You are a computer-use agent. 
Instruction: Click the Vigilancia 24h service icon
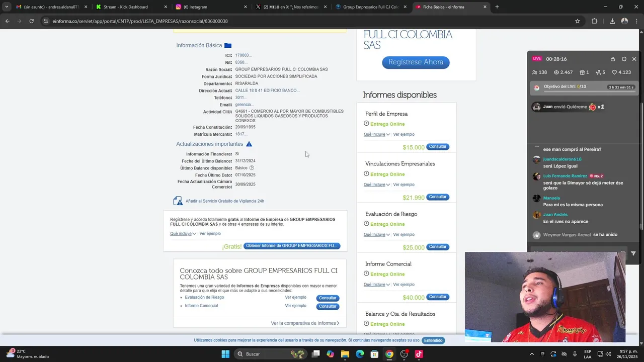pyautogui.click(x=178, y=201)
